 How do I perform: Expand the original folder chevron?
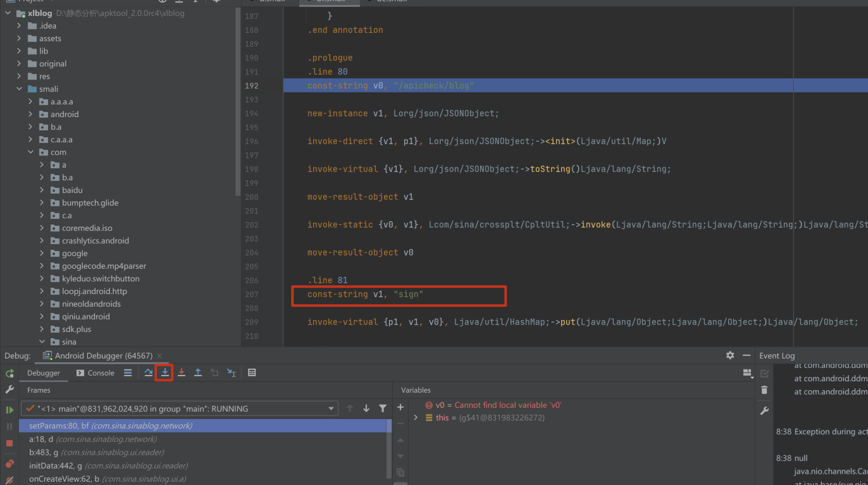click(20, 63)
